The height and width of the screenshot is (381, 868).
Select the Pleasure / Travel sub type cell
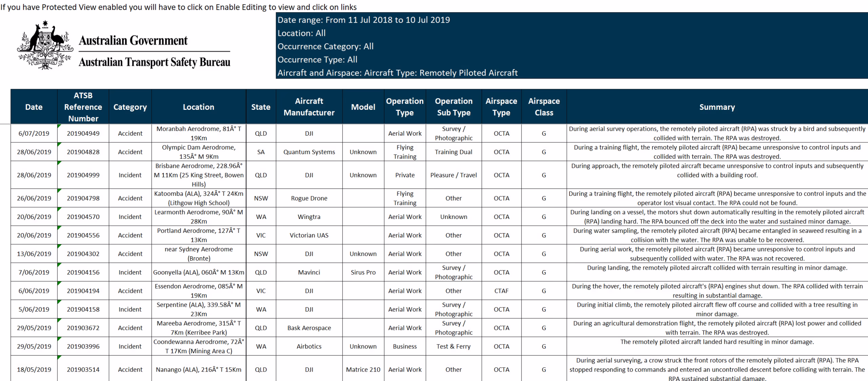point(454,175)
